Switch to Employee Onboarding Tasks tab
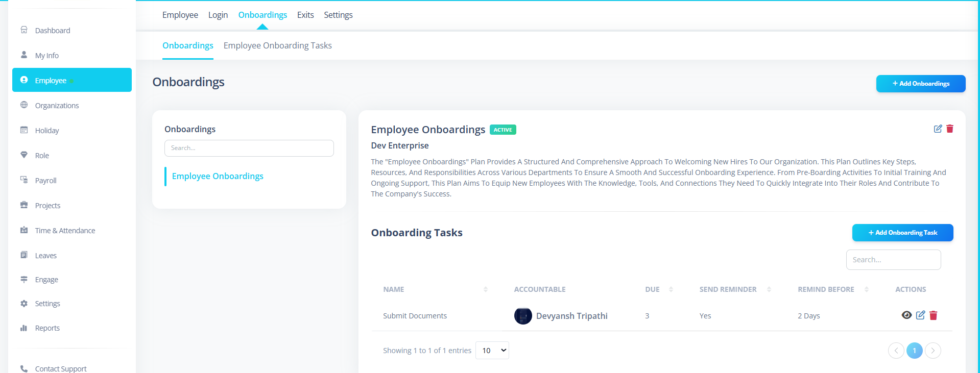Screen dimensions: 980x373 pos(278,45)
